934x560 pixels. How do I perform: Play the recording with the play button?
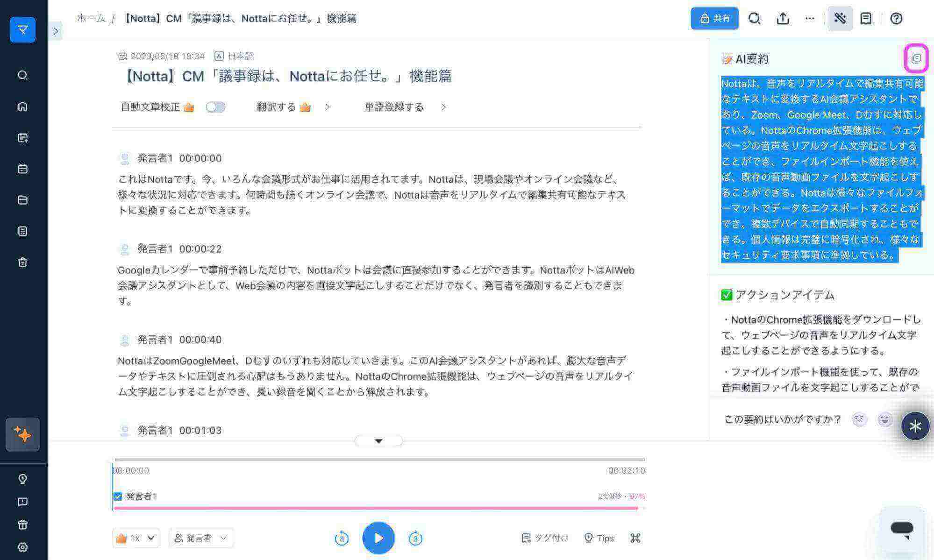[x=378, y=538]
